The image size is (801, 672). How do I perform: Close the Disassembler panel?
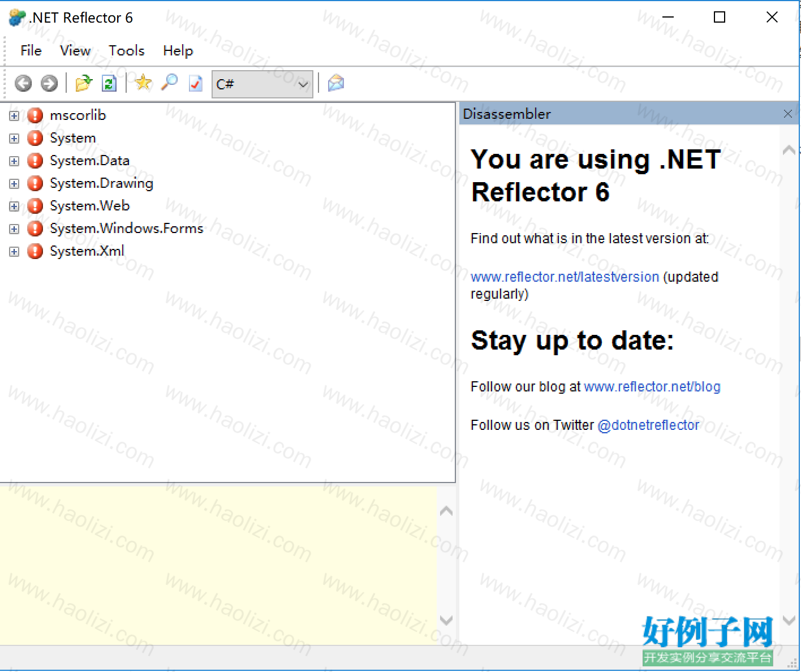pos(788,114)
